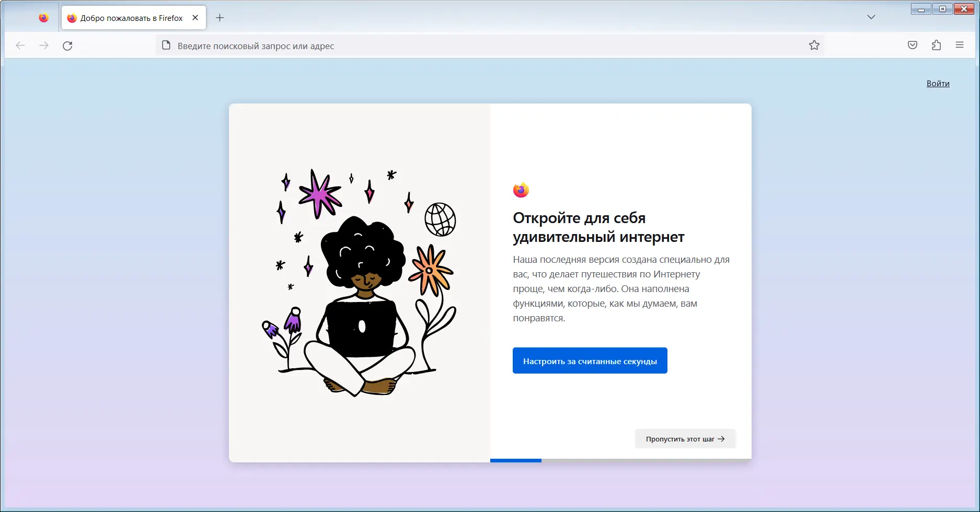Click Настроить за считанные секунды button
The width and height of the screenshot is (980, 512).
point(590,360)
